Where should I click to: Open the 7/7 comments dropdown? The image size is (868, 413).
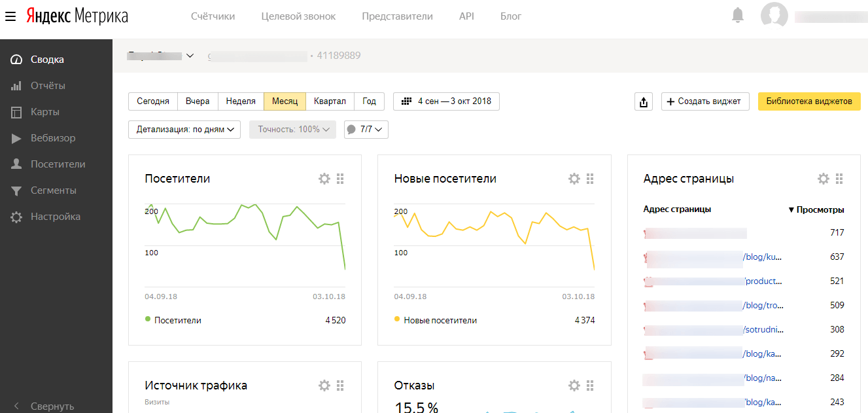point(366,129)
